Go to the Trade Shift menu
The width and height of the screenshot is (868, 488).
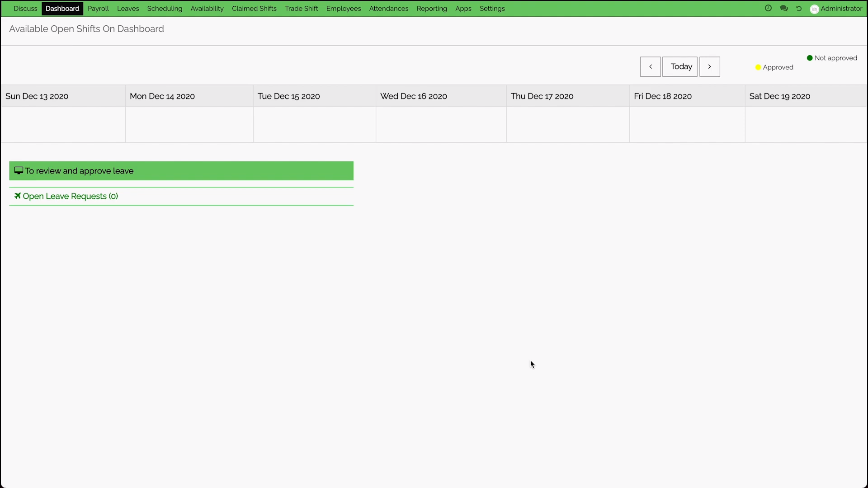[x=301, y=9]
